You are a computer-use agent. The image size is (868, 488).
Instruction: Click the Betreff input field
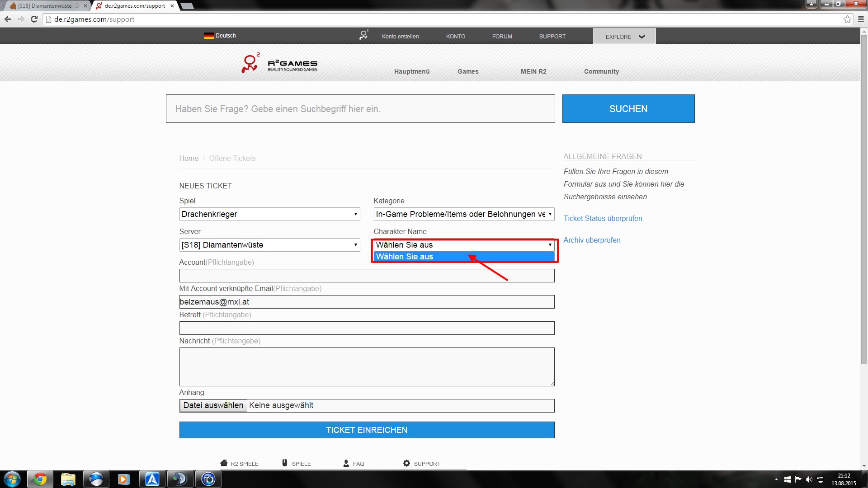coord(367,328)
